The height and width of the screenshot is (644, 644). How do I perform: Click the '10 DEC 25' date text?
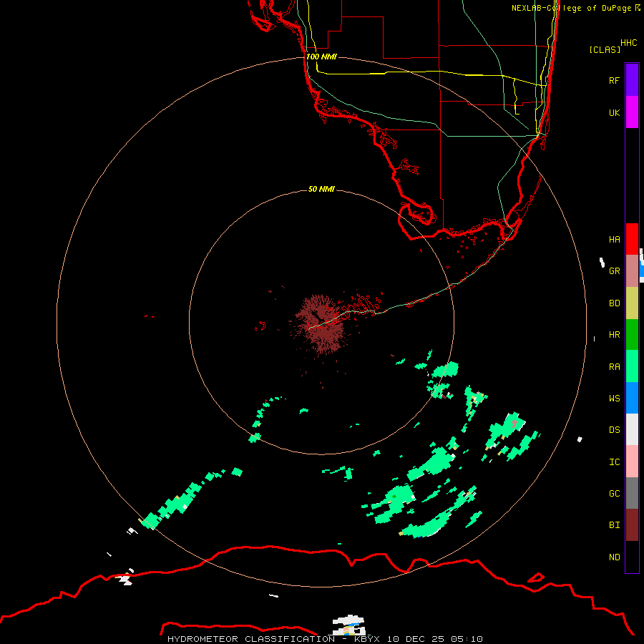[415, 639]
